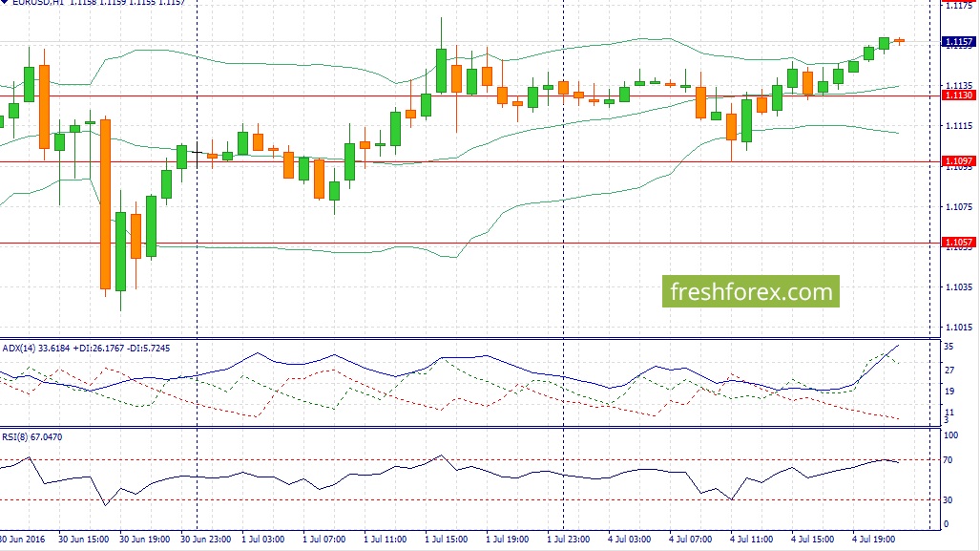Image resolution: width=980 pixels, height=551 pixels.
Task: Click the triangle arrow beside EURUSD,H1 title
Action: [x=4, y=3]
